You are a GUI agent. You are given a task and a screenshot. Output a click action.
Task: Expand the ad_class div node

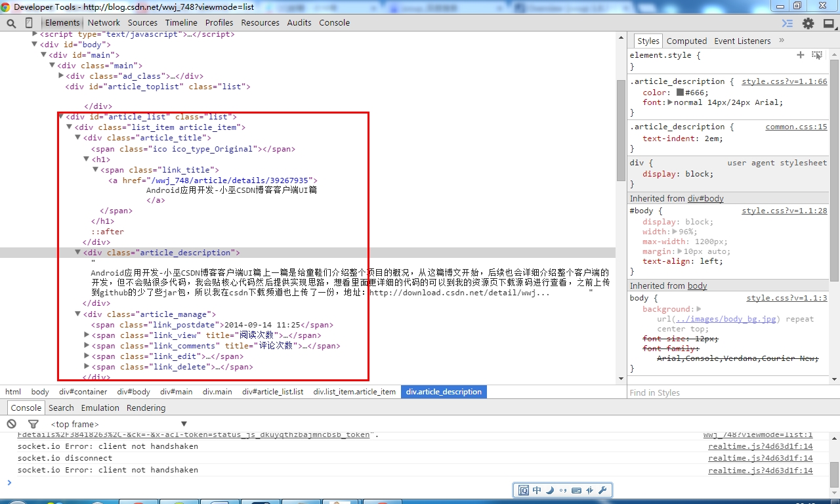[x=61, y=76]
